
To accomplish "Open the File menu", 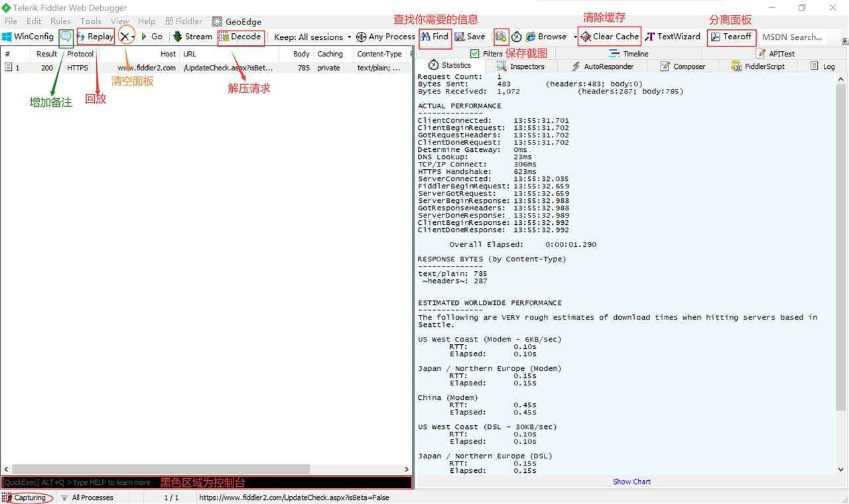I will pyautogui.click(x=11, y=21).
